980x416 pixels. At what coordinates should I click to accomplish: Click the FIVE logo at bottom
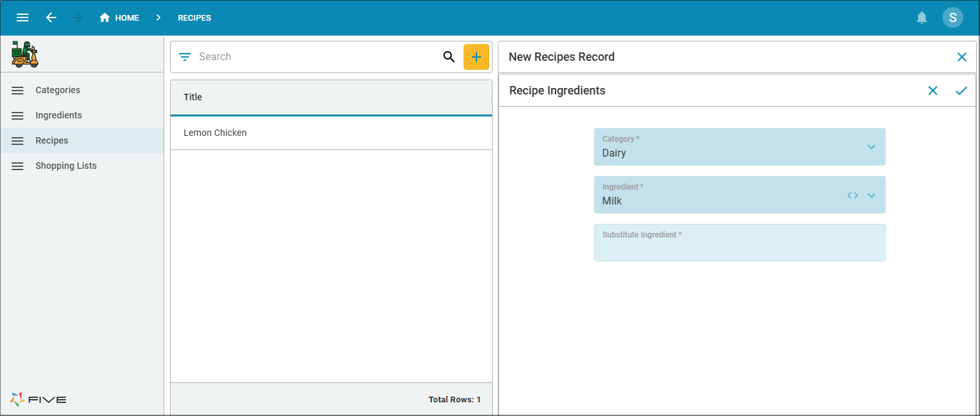(x=38, y=399)
